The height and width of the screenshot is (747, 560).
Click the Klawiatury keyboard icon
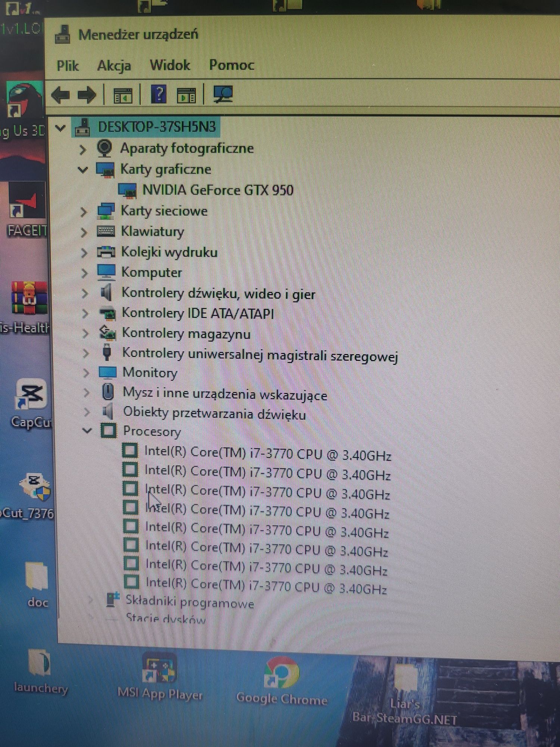(106, 231)
